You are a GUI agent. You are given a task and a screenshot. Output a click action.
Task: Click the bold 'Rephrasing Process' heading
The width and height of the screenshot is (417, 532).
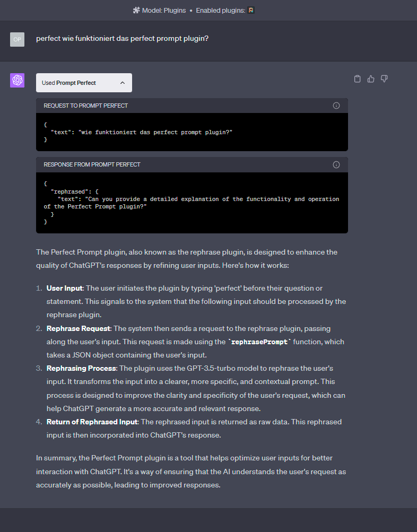[x=81, y=368]
